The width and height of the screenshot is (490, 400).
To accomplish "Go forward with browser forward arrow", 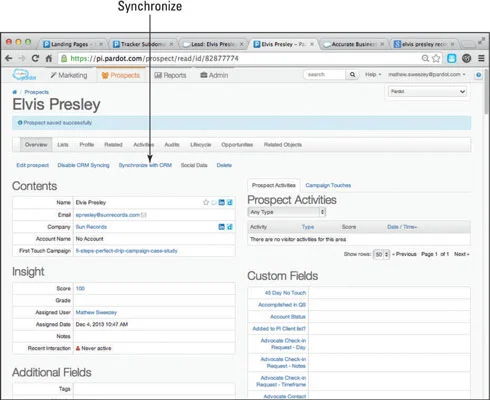I will (22, 58).
